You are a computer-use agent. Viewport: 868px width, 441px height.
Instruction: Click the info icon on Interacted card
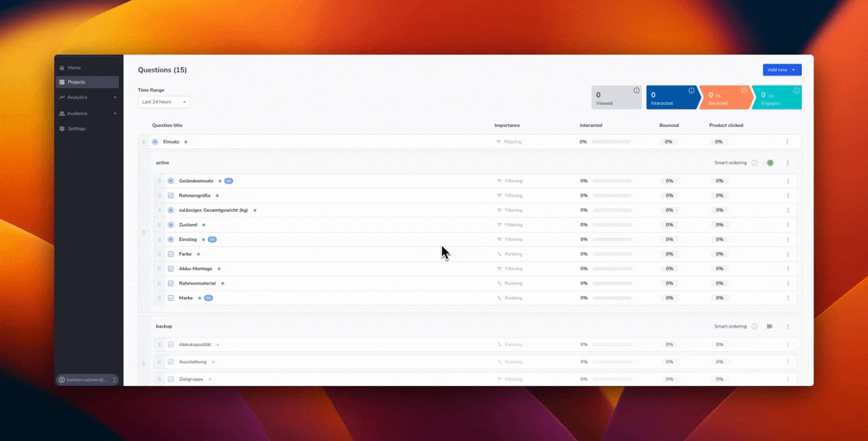[691, 91]
